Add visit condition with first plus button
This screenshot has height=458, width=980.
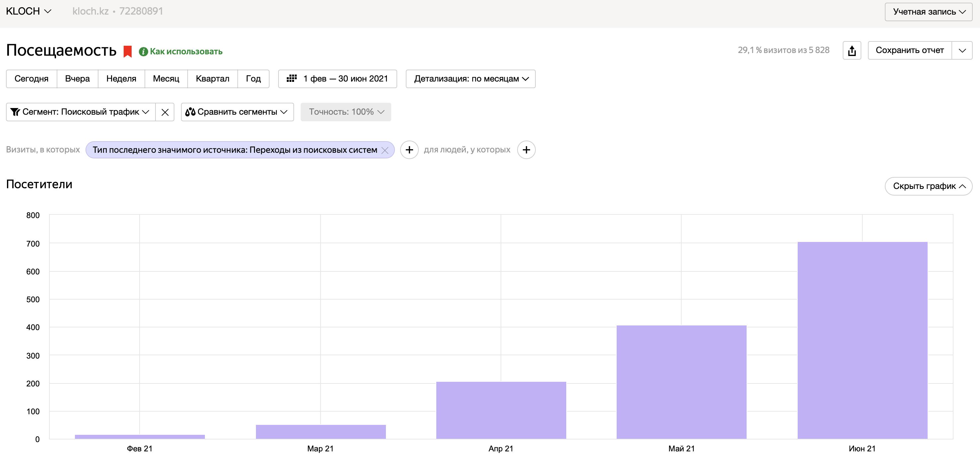pos(409,150)
